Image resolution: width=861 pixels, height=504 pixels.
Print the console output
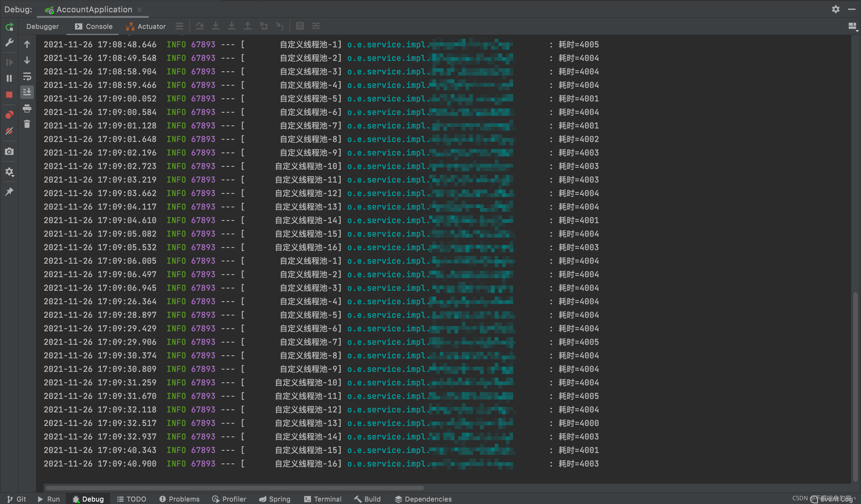tap(27, 109)
